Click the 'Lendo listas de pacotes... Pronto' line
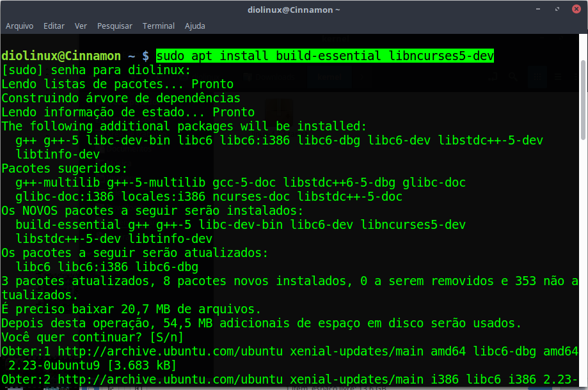Image resolution: width=588 pixels, height=390 pixels. (x=117, y=84)
